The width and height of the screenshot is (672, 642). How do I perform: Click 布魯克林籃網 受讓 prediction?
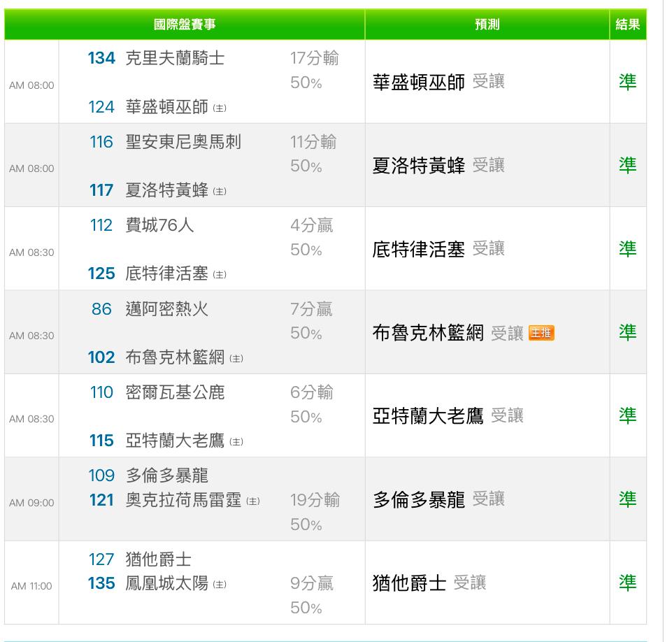pyautogui.click(x=448, y=333)
